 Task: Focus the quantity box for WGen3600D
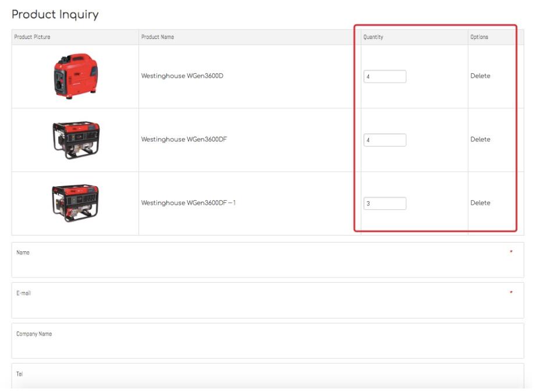(x=385, y=77)
